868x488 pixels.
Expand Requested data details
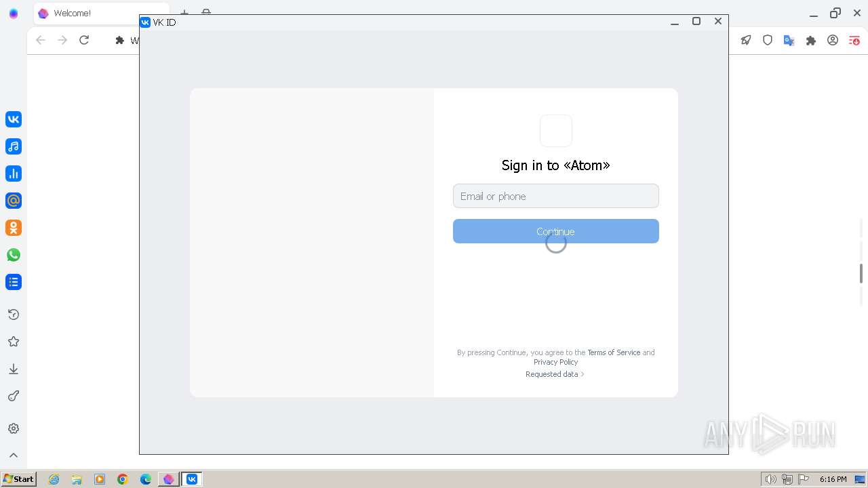point(555,374)
